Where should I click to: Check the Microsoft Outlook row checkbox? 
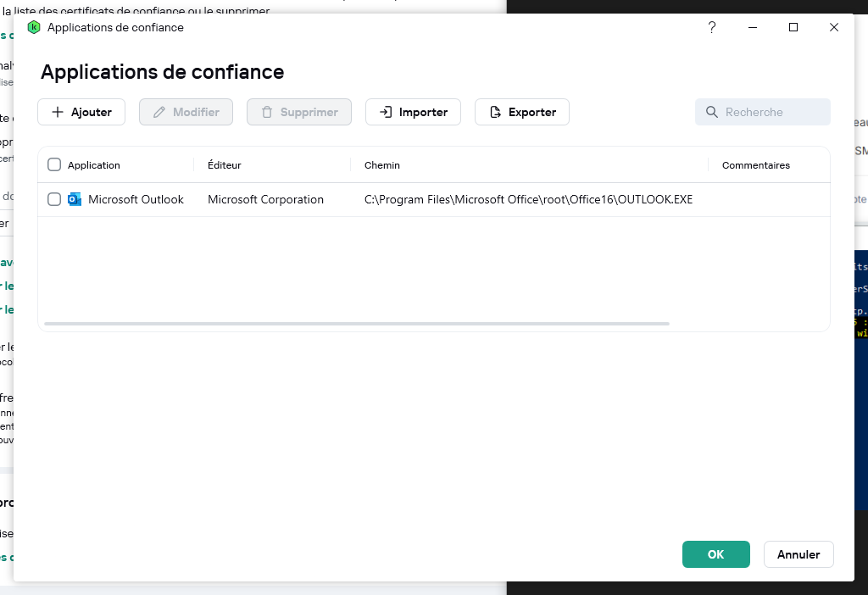(54, 199)
